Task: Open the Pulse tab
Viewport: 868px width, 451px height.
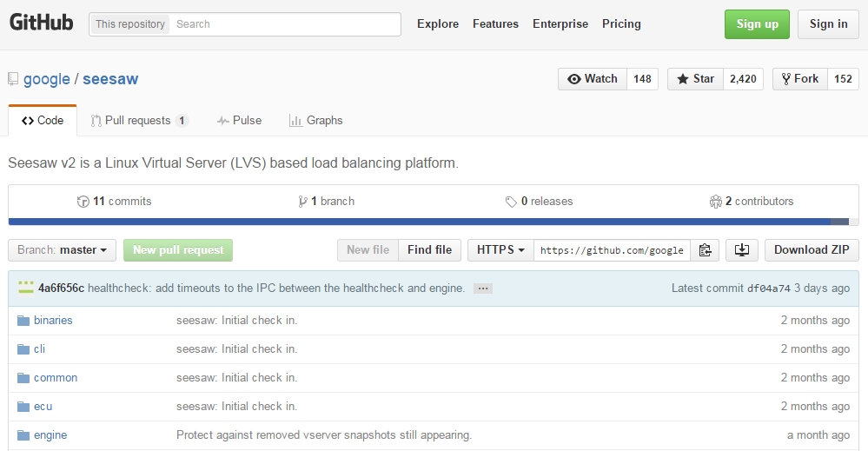Action: pos(239,121)
